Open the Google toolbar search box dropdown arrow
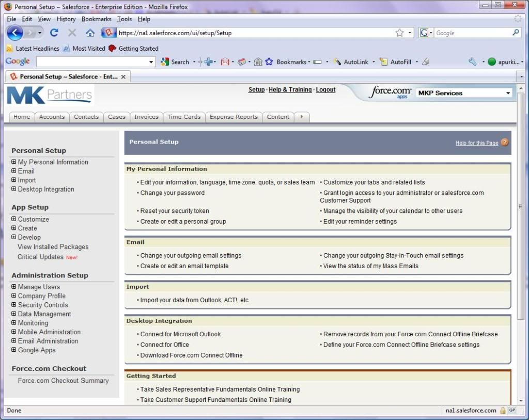Screen dimensions: 529x420 pos(151,62)
